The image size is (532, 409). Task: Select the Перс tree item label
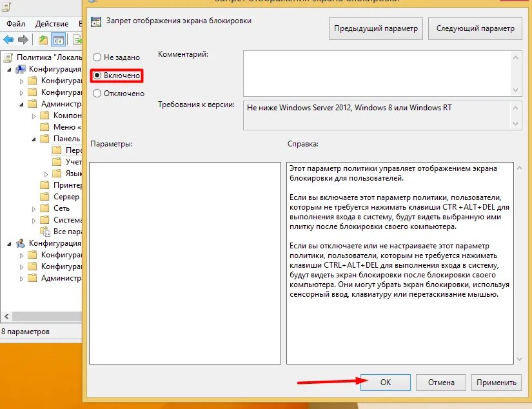[74, 150]
